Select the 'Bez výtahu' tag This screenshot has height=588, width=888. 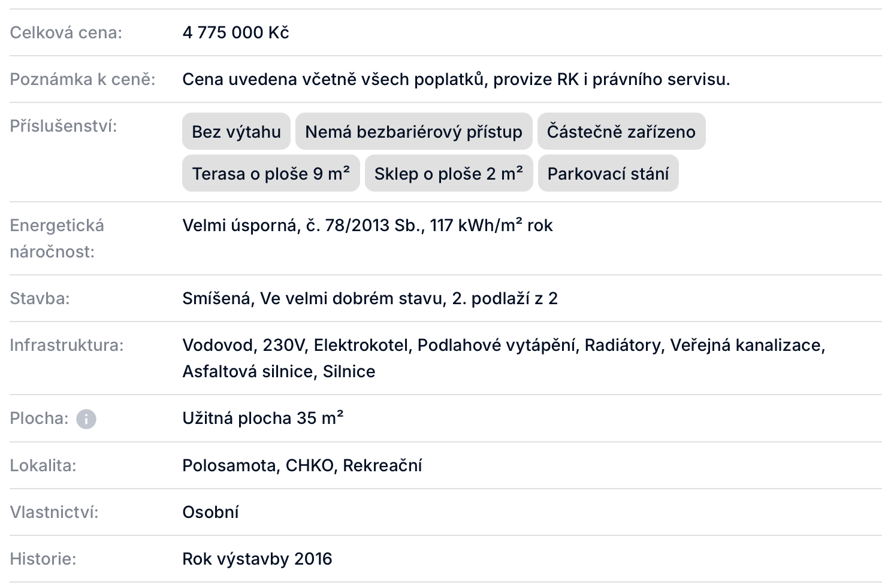pos(236,131)
